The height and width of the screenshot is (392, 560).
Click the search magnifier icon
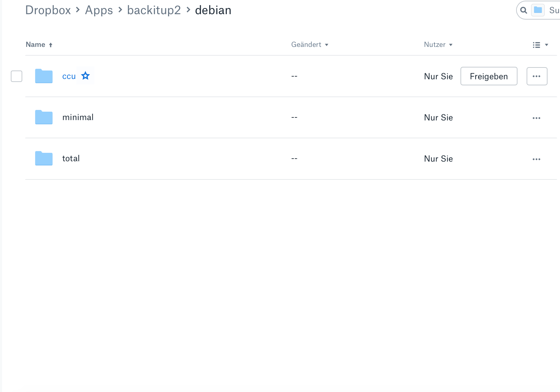524,10
